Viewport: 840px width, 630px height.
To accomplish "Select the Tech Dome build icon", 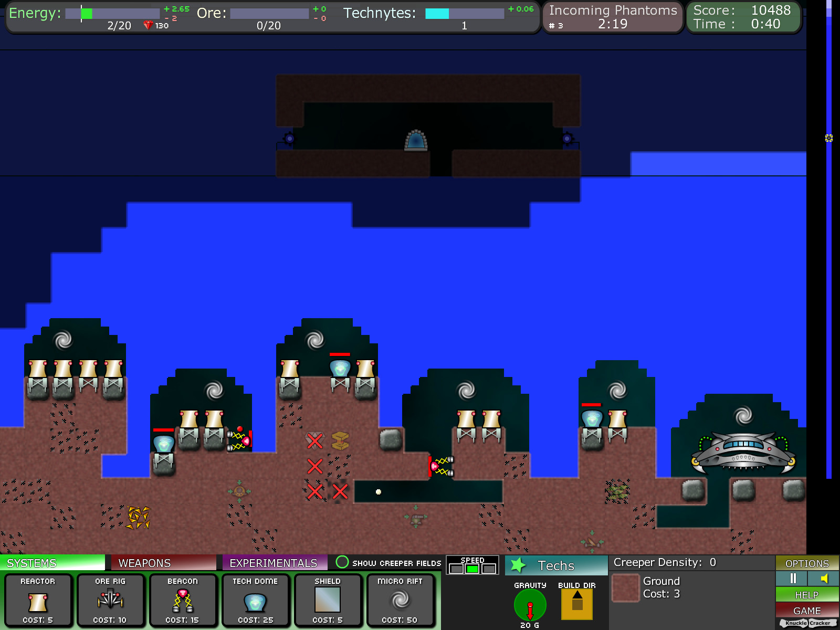I will coord(255,600).
